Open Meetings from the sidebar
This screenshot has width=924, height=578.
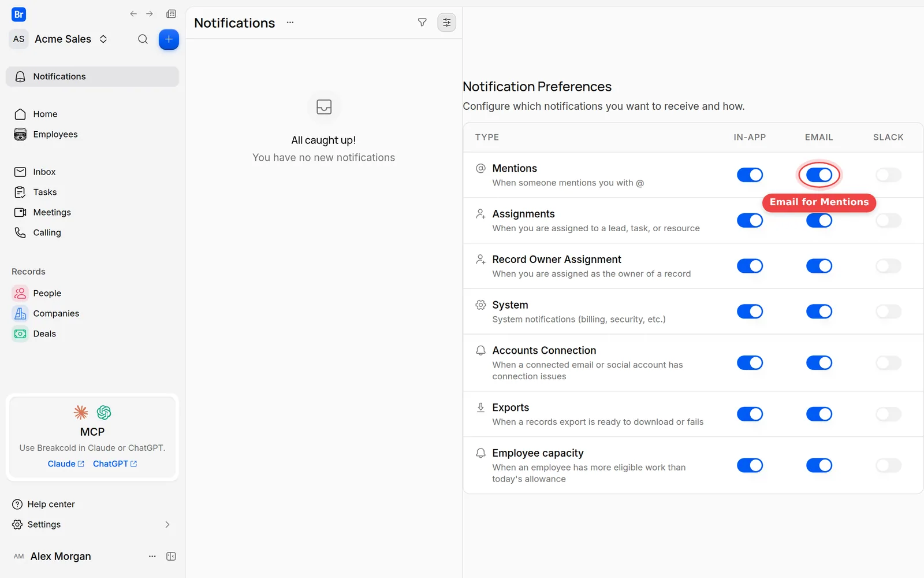92,213
